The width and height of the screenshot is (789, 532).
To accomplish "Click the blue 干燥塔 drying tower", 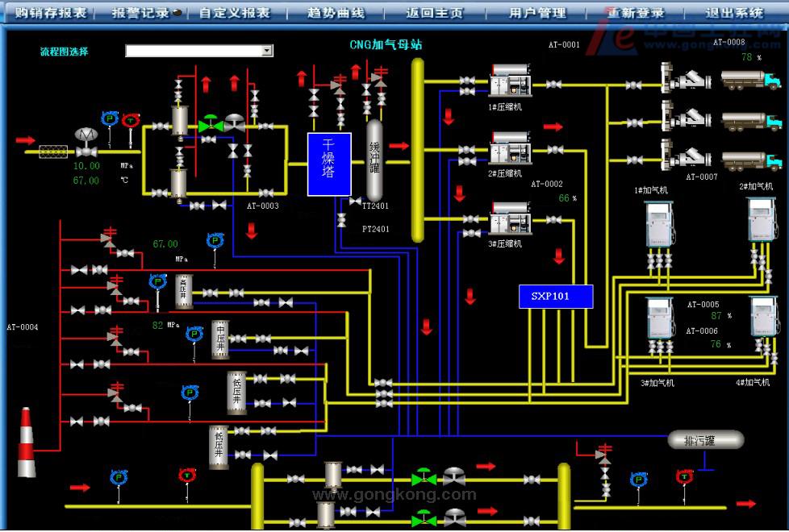I will (329, 164).
